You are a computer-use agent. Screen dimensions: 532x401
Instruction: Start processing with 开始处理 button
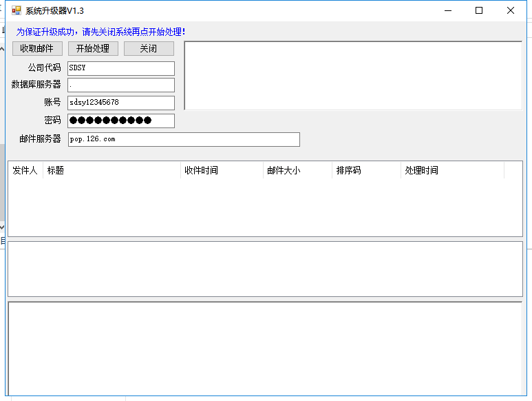click(93, 48)
